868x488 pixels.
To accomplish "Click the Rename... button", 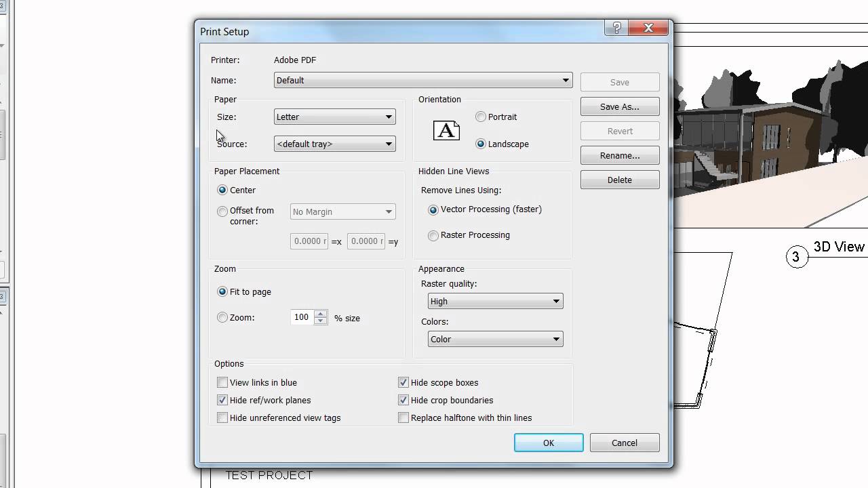I will pyautogui.click(x=620, y=155).
